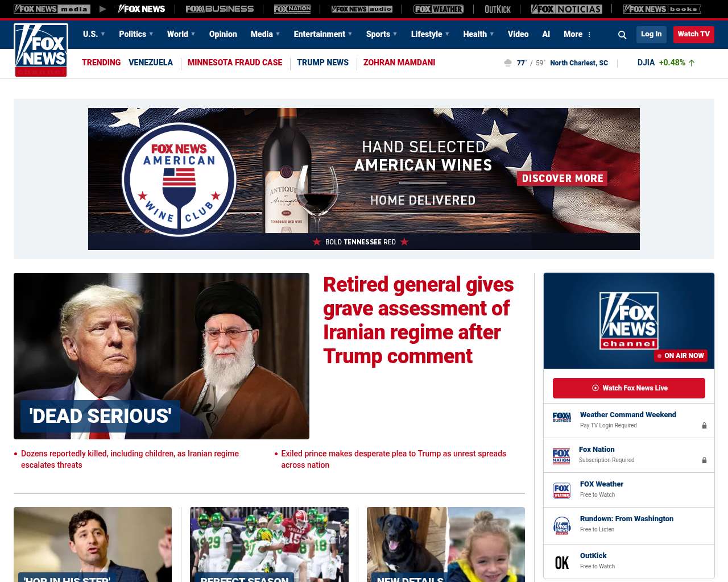Open the OutKick sidebar link
This screenshot has width=728, height=582.
pyautogui.click(x=593, y=556)
